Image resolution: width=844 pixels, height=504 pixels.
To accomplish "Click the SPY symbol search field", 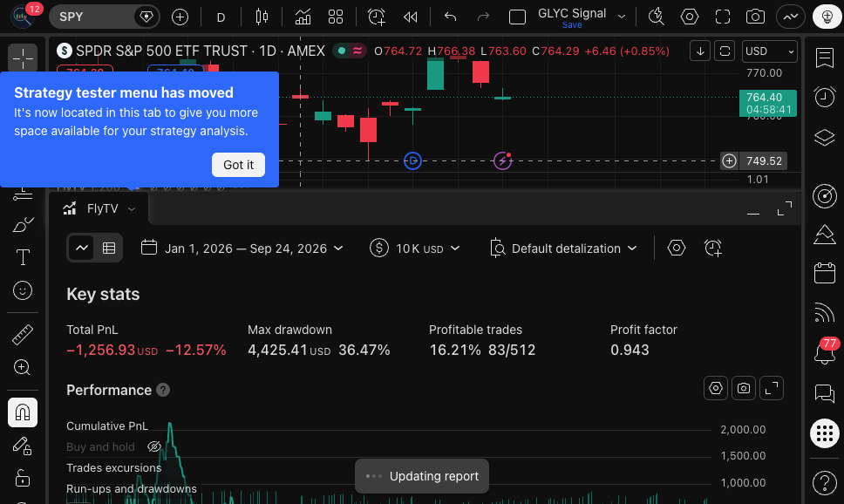I will [105, 17].
